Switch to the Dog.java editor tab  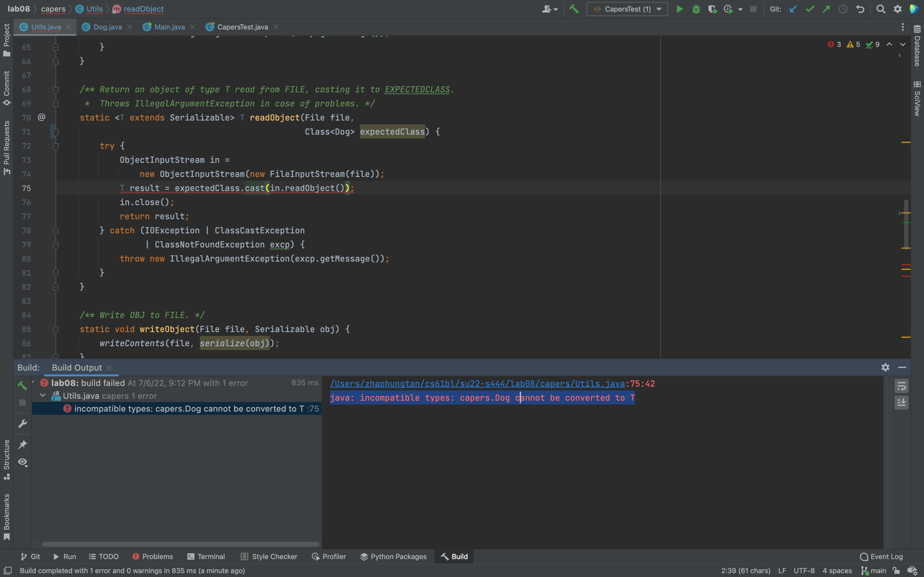(107, 27)
